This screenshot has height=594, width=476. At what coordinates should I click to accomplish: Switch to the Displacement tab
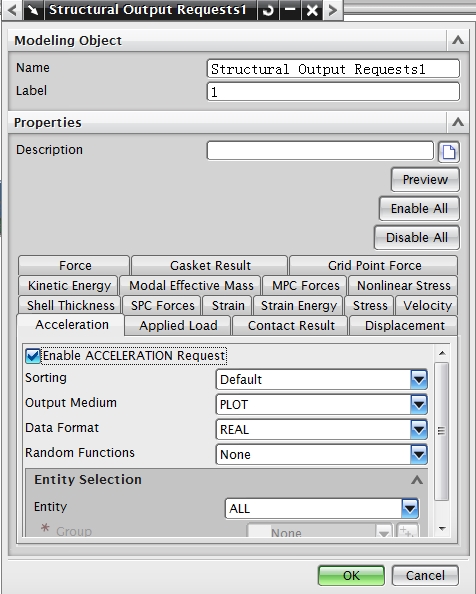(x=404, y=325)
